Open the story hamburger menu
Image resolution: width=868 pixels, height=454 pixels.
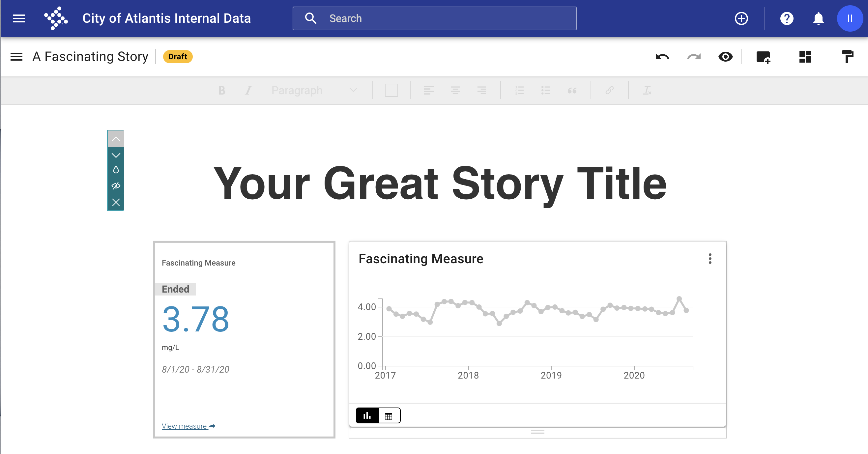pyautogui.click(x=16, y=57)
